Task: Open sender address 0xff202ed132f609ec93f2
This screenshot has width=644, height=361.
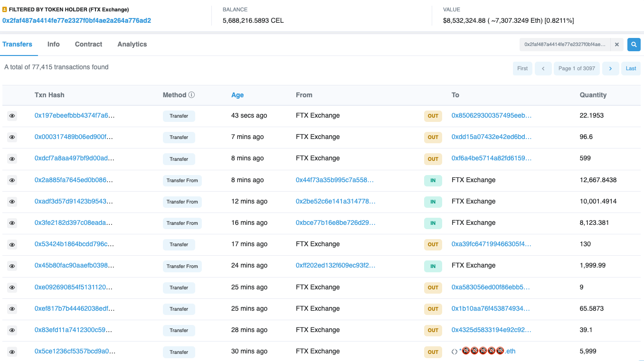Action: 336,265
